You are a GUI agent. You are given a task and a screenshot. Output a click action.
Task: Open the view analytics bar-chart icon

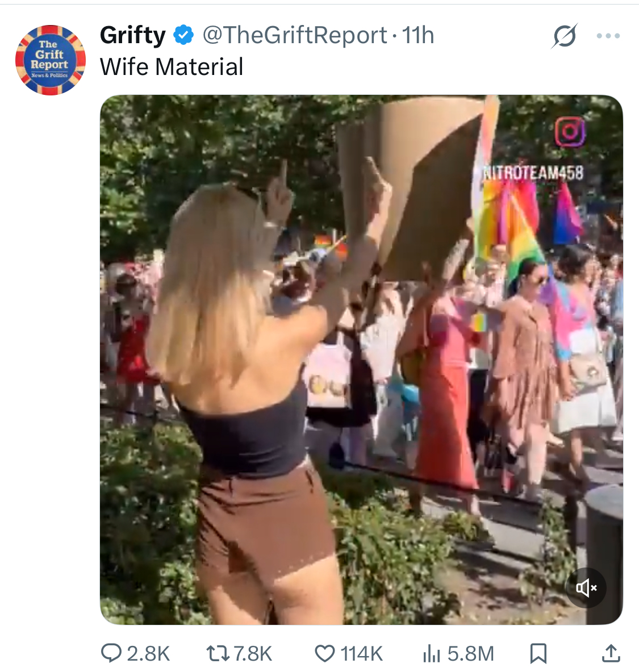(432, 654)
